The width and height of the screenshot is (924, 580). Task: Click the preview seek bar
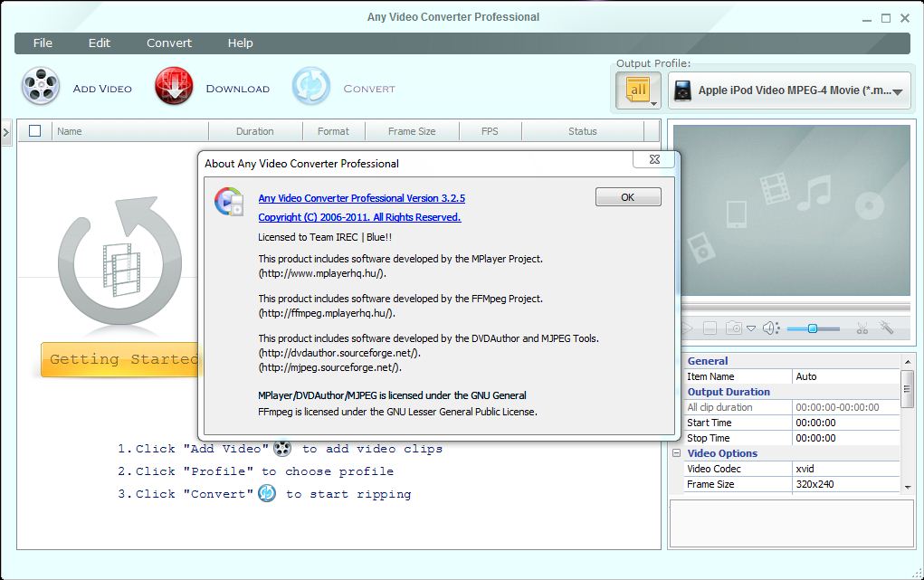pyautogui.click(x=795, y=307)
